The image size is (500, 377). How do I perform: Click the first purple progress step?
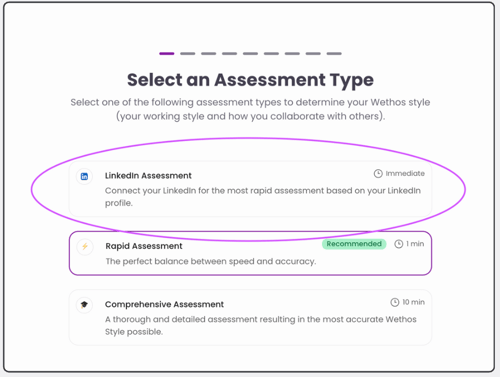click(167, 53)
